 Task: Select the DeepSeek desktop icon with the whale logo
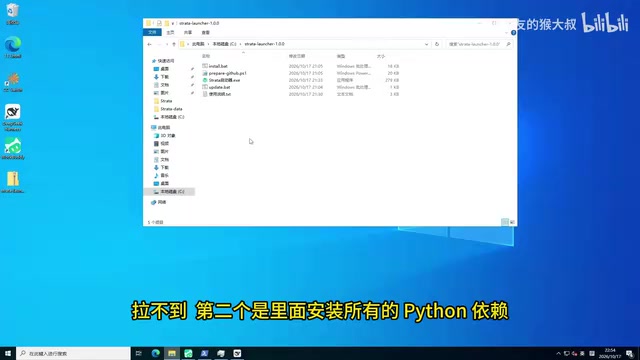pos(13,117)
